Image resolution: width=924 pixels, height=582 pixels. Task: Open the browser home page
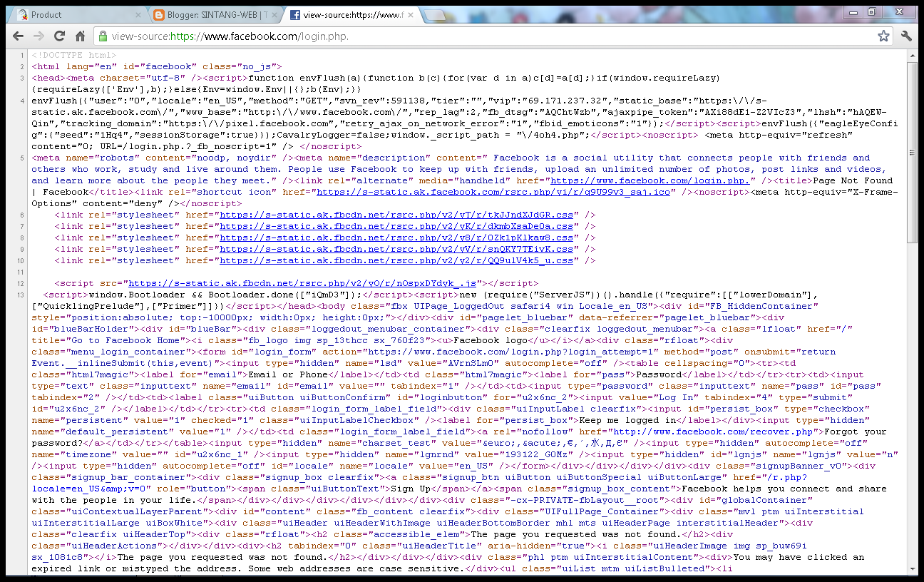pyautogui.click(x=81, y=36)
